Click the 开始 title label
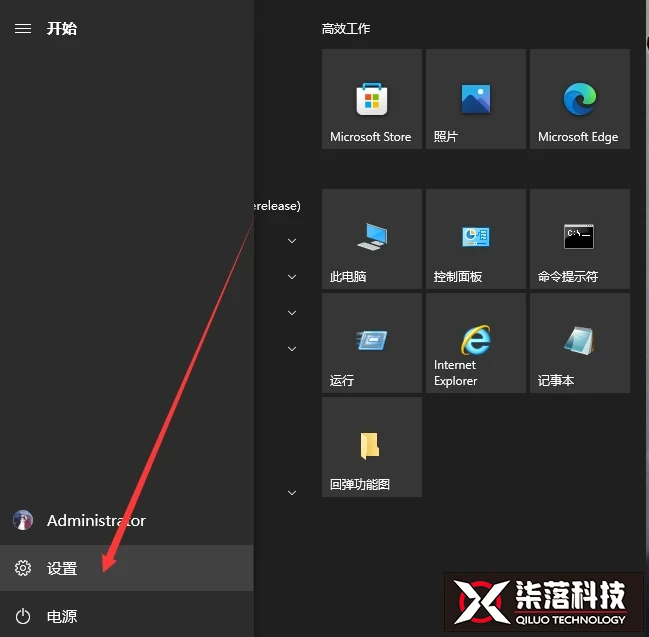This screenshot has width=649, height=637. [x=62, y=29]
